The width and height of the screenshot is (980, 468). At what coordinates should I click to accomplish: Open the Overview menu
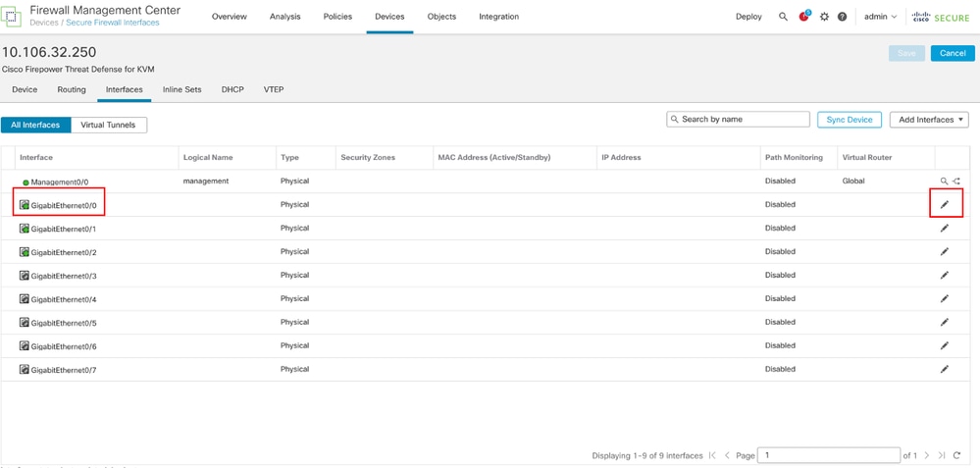click(230, 17)
